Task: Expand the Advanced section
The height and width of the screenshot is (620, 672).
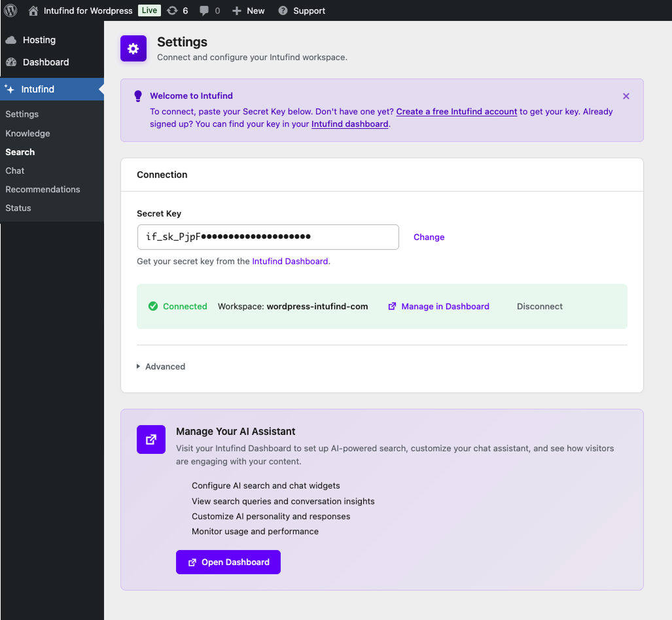Action: 161,366
